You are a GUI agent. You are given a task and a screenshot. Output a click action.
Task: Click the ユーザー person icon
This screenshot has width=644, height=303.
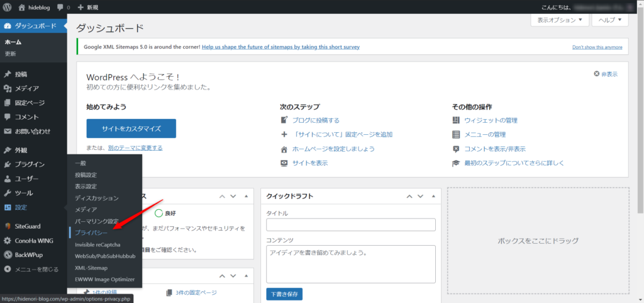(7, 179)
